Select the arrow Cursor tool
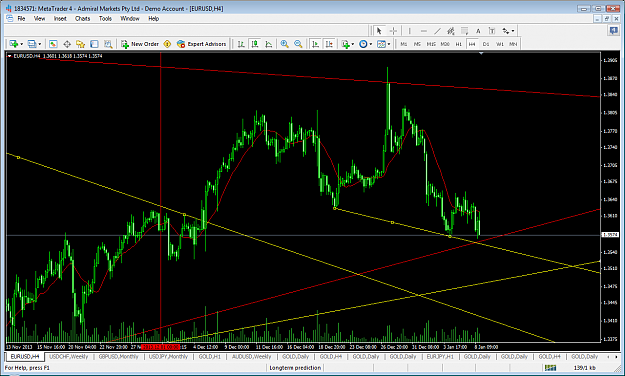 coord(379,31)
